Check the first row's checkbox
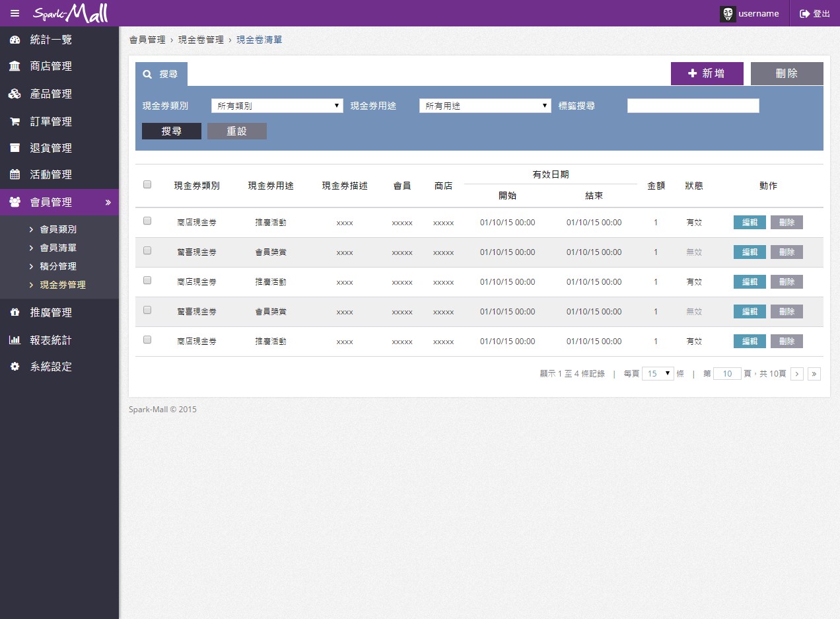Viewport: 840px width, 619px height. pyautogui.click(x=147, y=221)
